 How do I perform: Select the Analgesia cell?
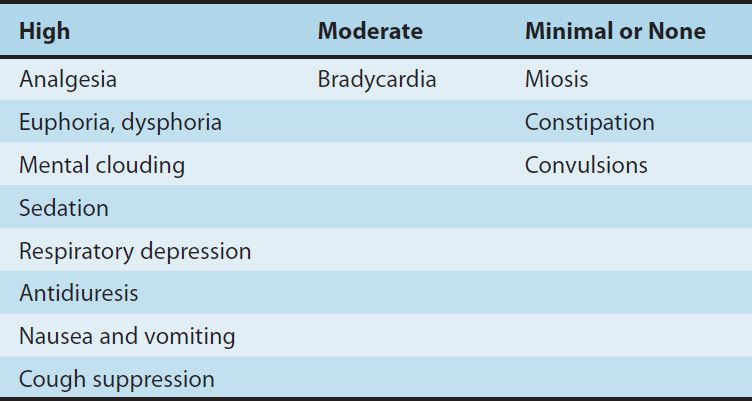(x=68, y=79)
